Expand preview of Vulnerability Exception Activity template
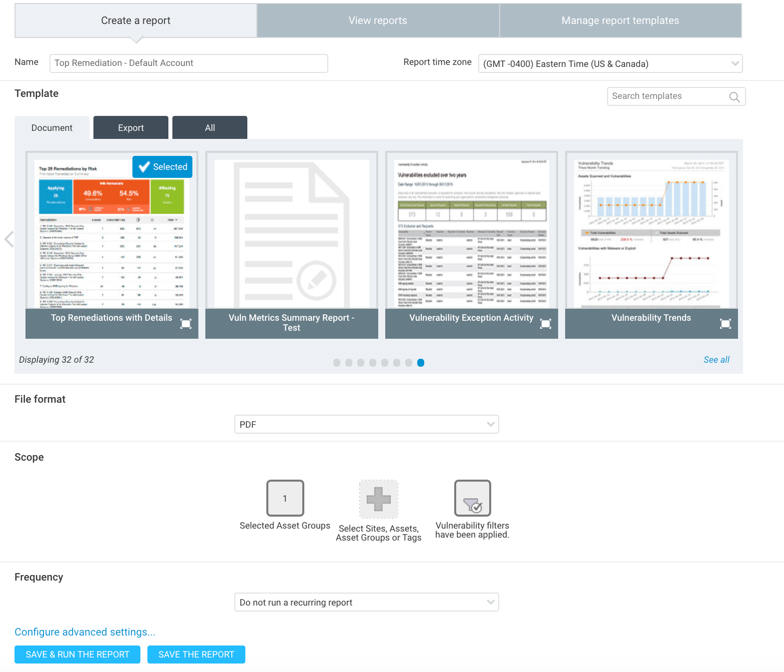 (x=546, y=324)
